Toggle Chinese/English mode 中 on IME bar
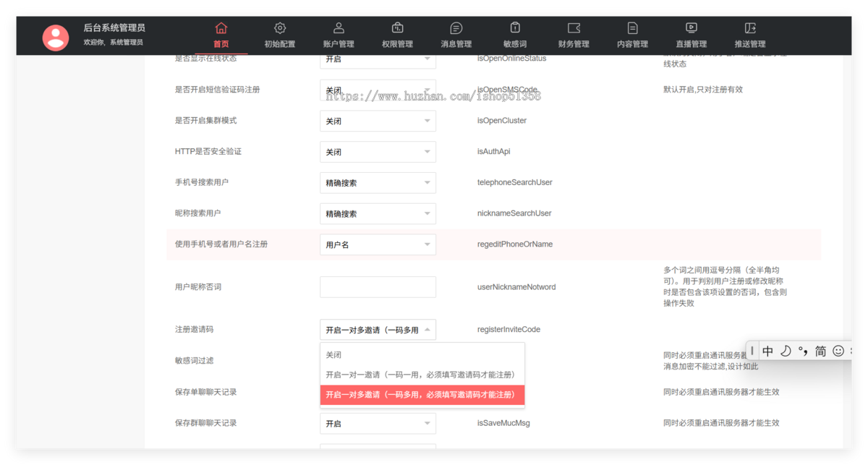 [x=767, y=351]
